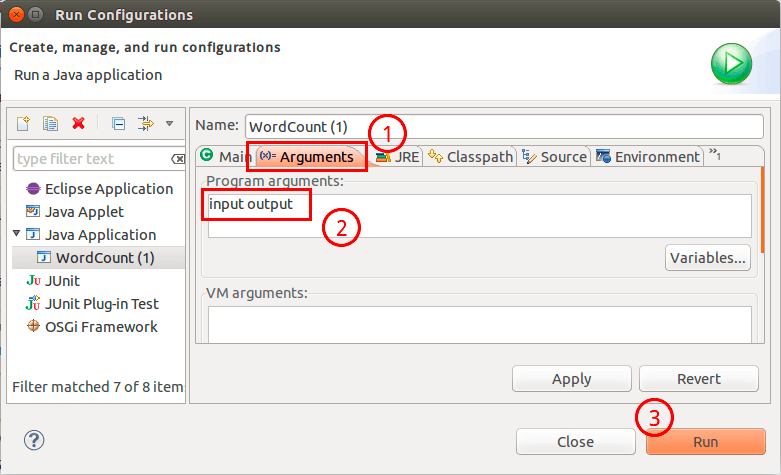Click the Close button
This screenshot has height=475, width=781.
[575, 442]
